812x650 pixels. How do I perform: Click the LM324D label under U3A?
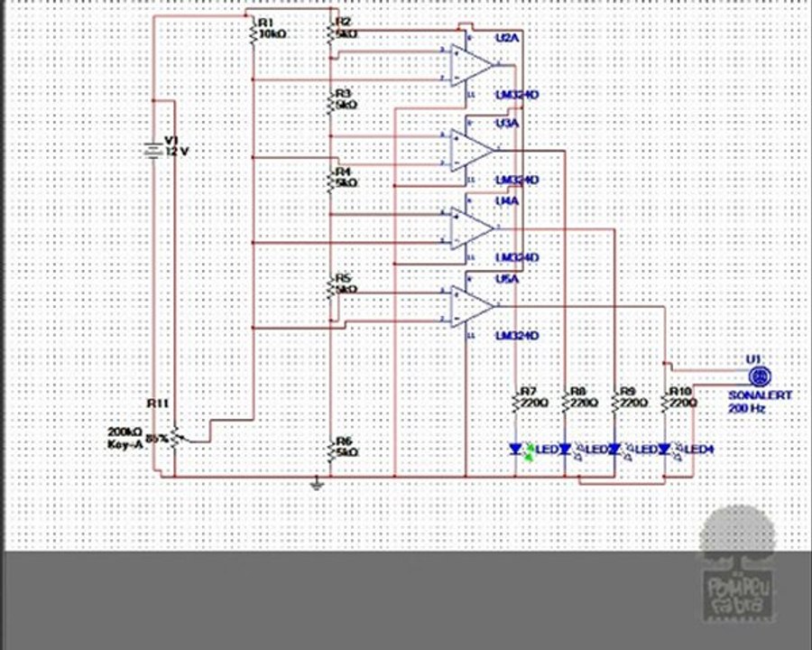(517, 180)
